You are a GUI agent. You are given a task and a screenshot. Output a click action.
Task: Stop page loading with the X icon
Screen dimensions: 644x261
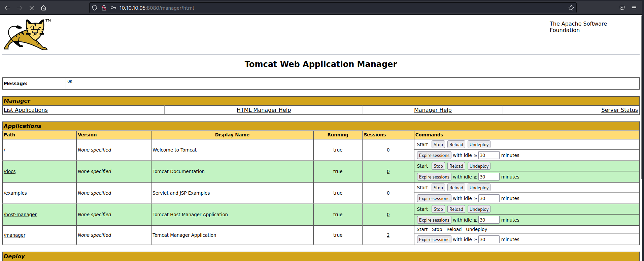[32, 8]
